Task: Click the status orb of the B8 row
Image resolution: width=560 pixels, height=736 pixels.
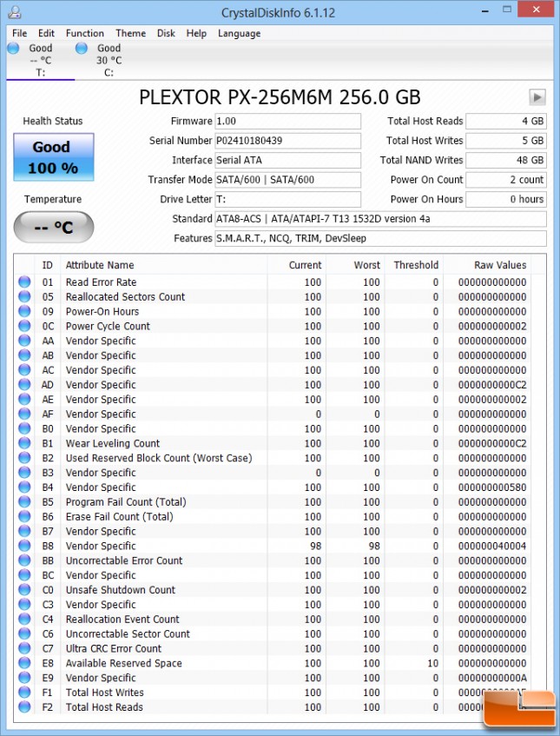Action: point(24,546)
